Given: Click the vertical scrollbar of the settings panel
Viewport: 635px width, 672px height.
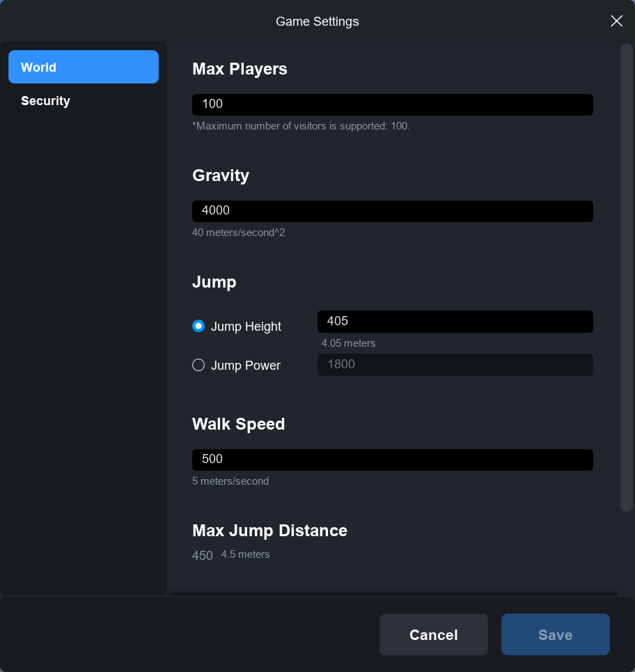Looking at the screenshot, I should (x=626, y=279).
